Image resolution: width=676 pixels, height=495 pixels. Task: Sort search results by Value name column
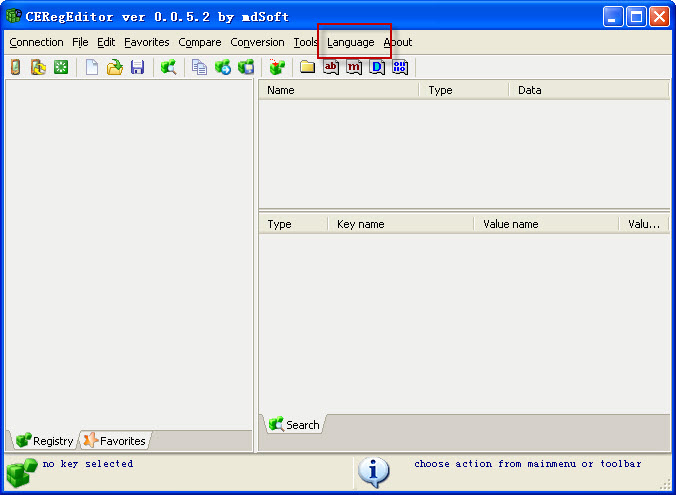click(546, 224)
